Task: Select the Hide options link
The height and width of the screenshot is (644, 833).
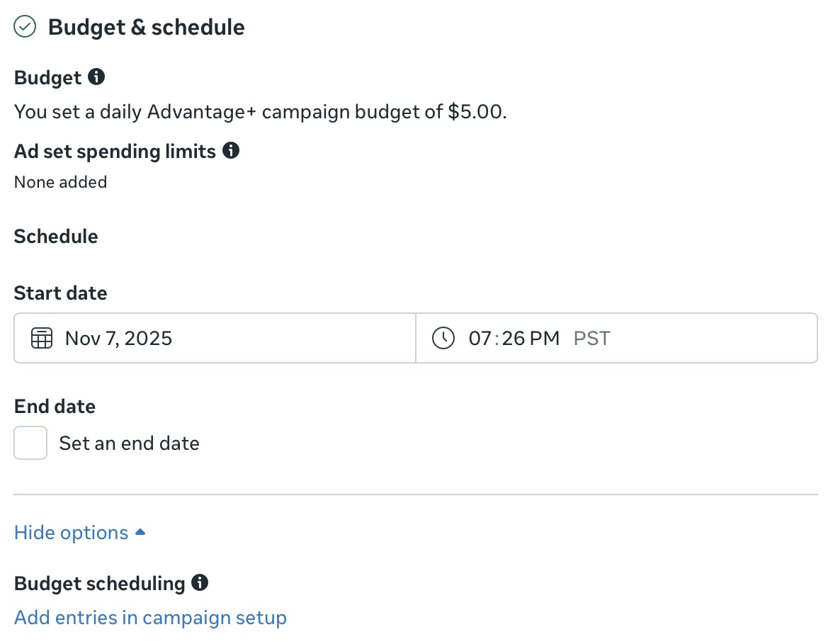Action: pyautogui.click(x=71, y=532)
